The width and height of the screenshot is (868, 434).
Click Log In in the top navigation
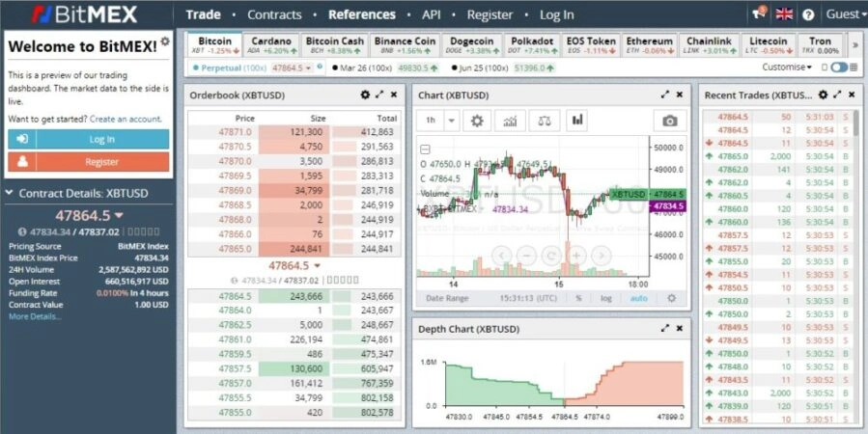click(x=556, y=14)
